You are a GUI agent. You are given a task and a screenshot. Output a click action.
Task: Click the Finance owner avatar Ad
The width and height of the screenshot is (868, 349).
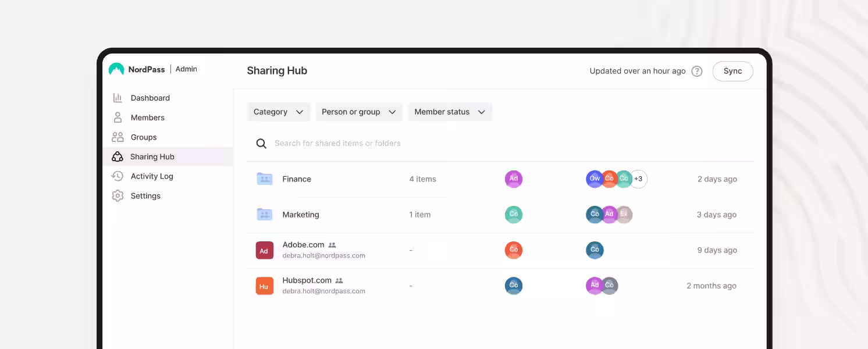click(513, 179)
